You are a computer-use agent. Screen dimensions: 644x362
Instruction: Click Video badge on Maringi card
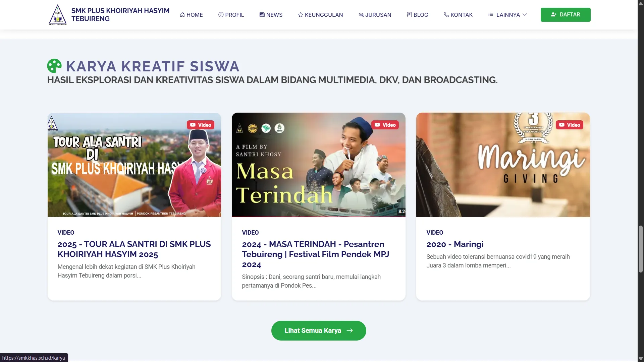click(569, 125)
